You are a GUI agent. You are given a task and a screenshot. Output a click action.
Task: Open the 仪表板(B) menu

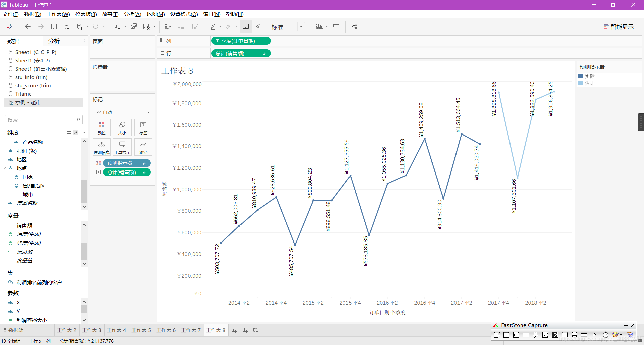coord(86,14)
